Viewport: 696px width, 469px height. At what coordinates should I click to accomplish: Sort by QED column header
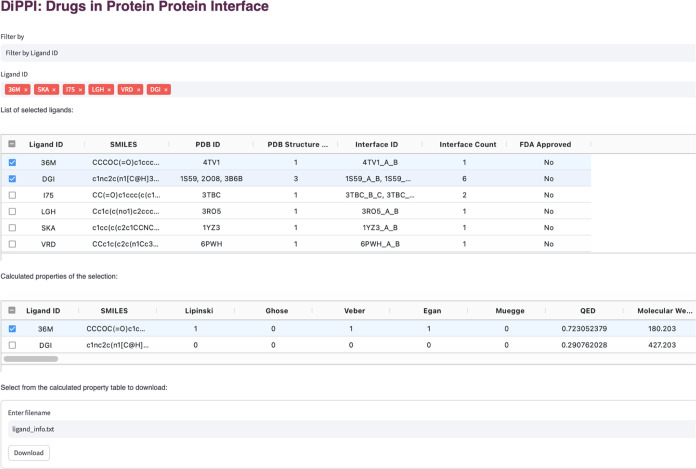[x=587, y=311]
